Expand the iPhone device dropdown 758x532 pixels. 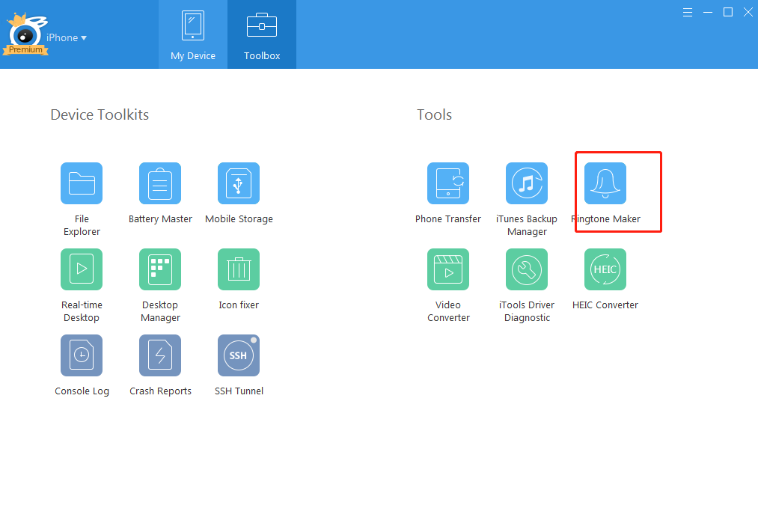[67, 37]
